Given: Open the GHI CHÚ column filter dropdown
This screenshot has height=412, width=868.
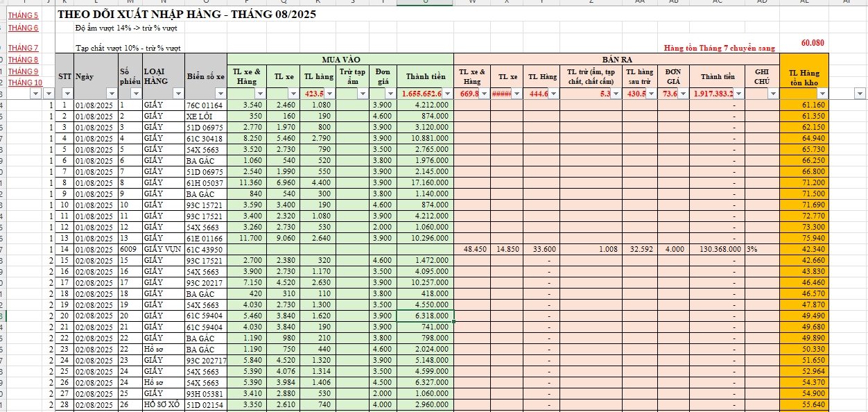Looking at the screenshot, I should [774, 93].
